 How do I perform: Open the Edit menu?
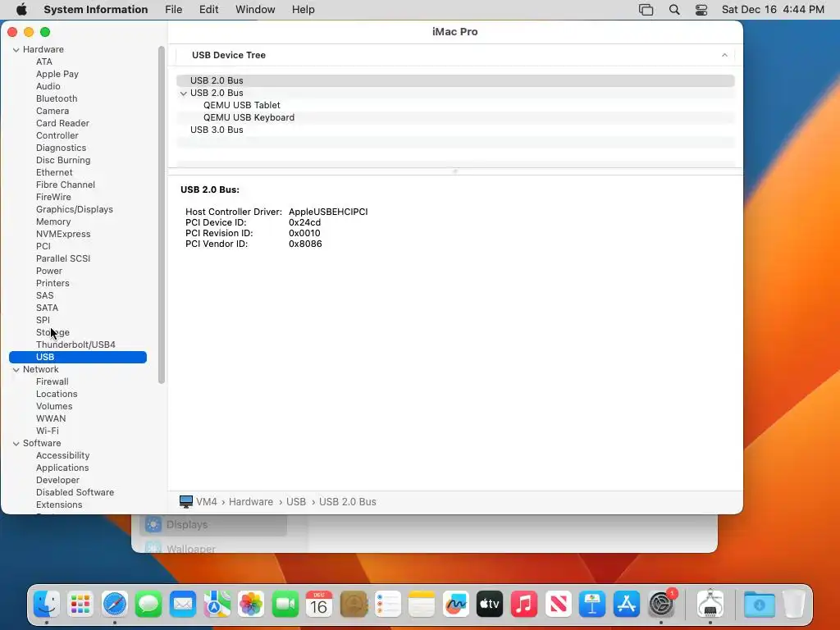coord(208,10)
